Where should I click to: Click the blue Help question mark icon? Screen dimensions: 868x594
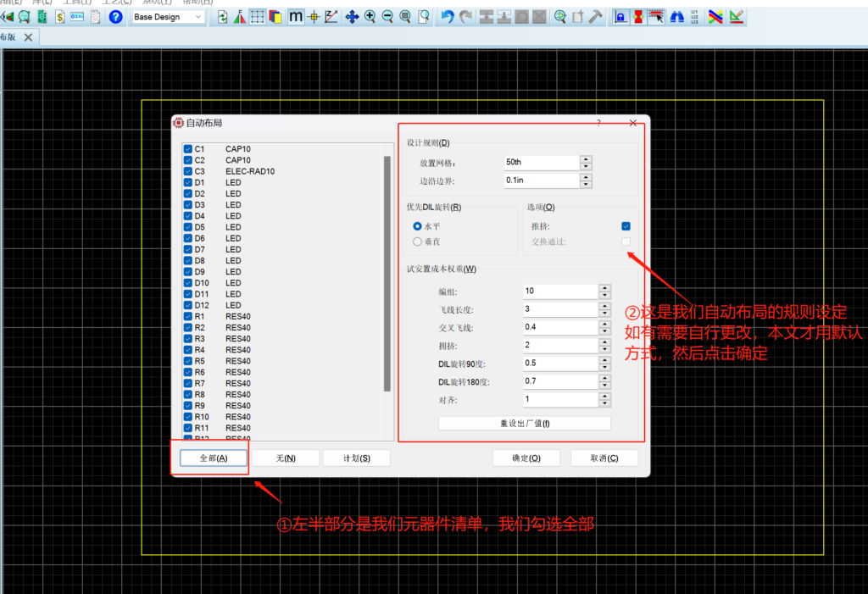[116, 17]
